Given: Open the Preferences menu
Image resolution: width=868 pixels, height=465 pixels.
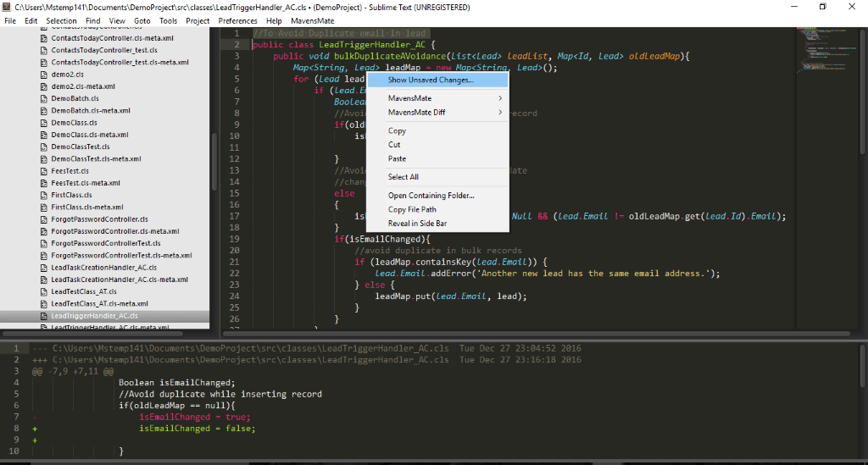Looking at the screenshot, I should 237,21.
